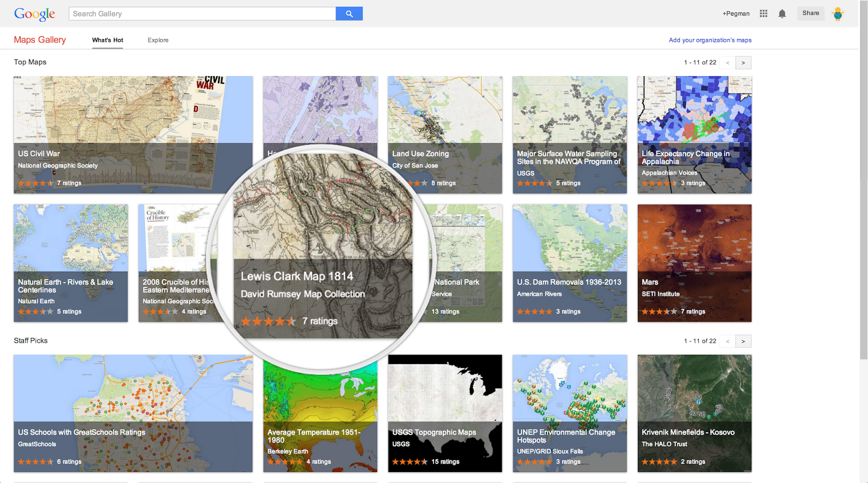Click "City of San Jose" author text
868x483 pixels.
(415, 166)
